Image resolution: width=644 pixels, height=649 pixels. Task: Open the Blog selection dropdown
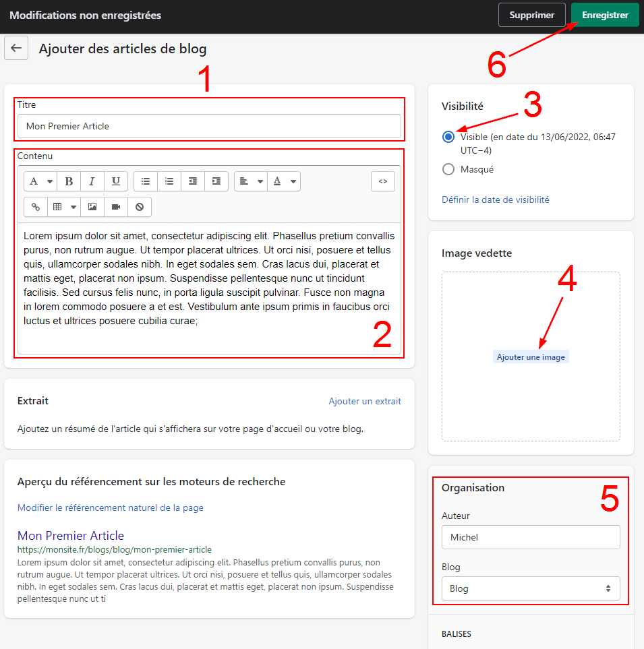pyautogui.click(x=531, y=588)
